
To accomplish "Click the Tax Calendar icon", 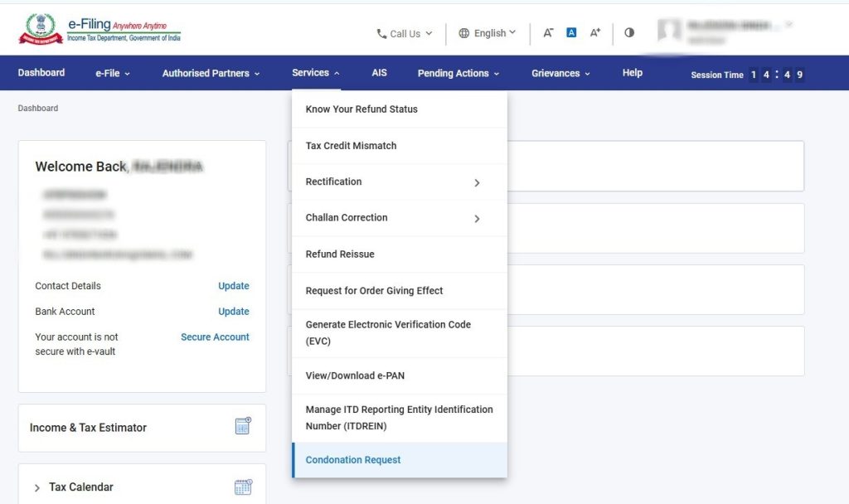I will 243,487.
